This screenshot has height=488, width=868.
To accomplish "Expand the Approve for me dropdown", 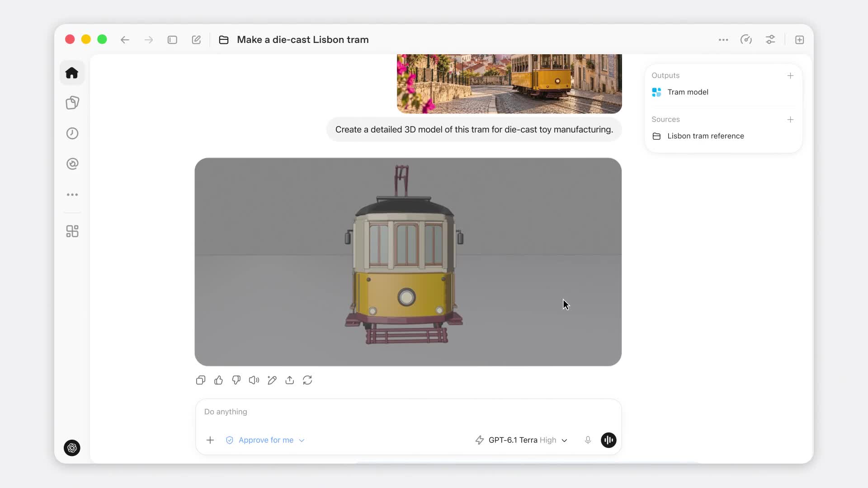I will [x=265, y=440].
